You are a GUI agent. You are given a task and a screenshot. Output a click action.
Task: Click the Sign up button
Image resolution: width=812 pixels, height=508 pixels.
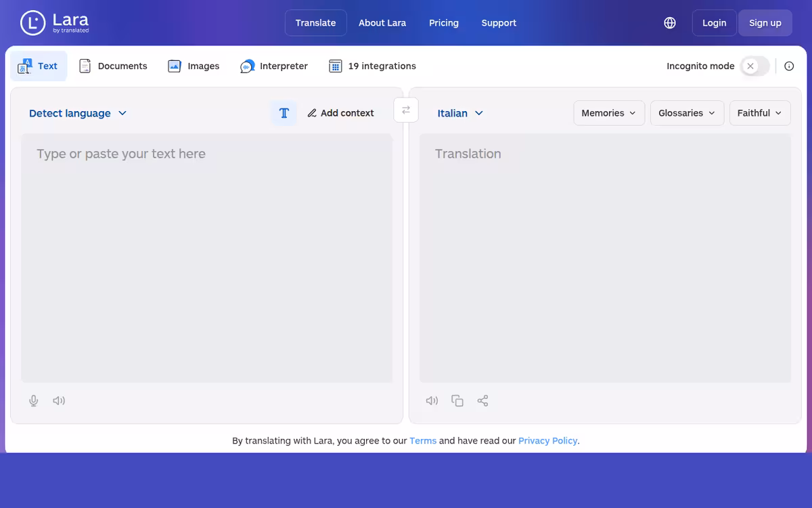coord(765,23)
